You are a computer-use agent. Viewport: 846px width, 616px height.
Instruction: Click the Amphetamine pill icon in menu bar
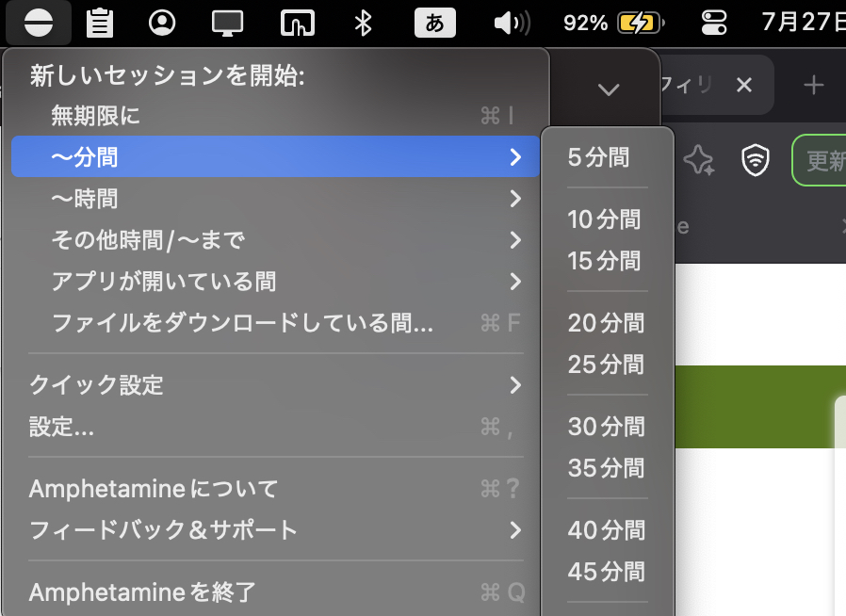(39, 23)
